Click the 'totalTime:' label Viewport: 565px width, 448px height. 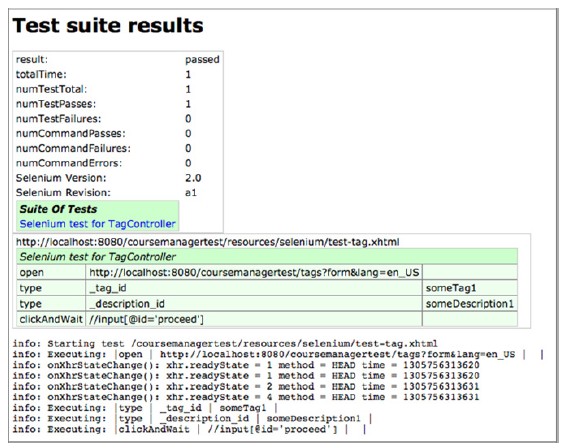click(41, 74)
